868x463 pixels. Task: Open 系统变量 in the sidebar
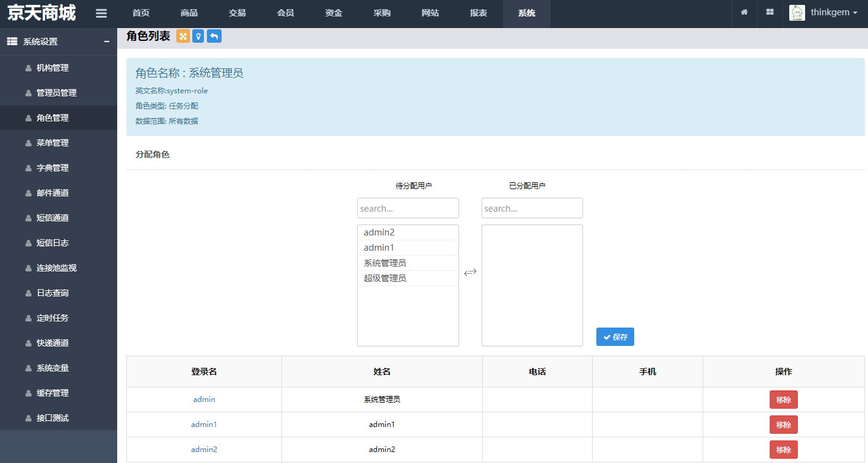click(59, 368)
